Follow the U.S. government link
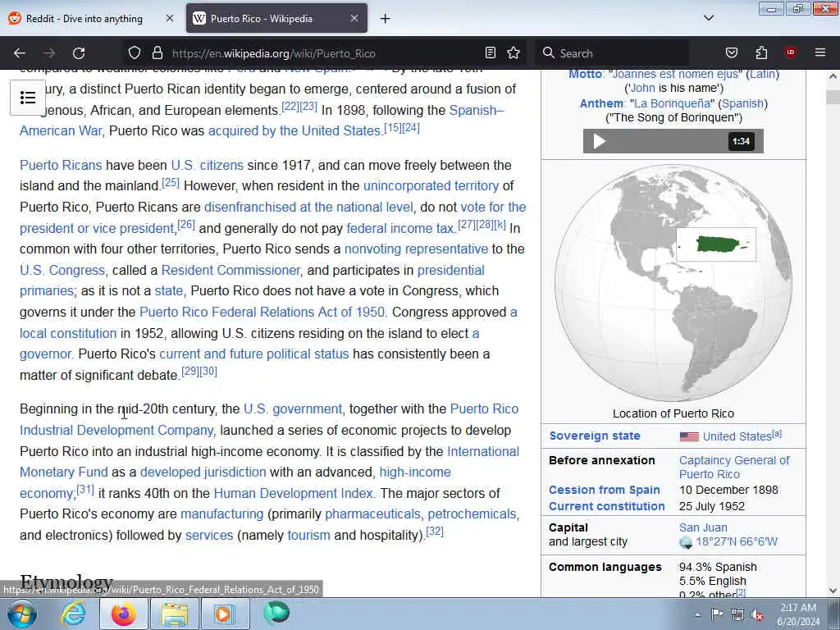Image resolution: width=840 pixels, height=630 pixels. pos(293,409)
